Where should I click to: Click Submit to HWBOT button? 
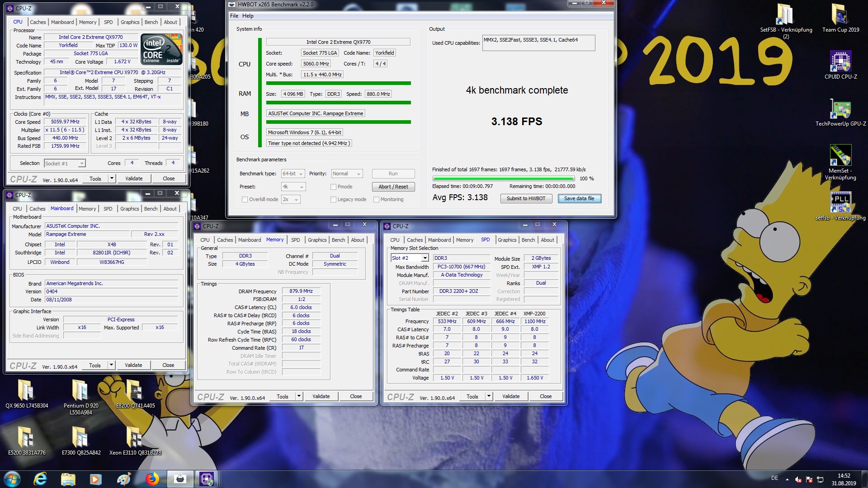point(526,198)
